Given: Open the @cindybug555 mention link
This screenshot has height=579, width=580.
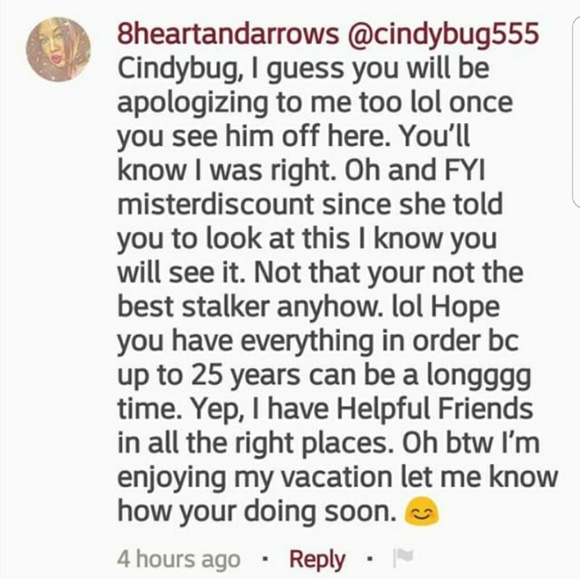Looking at the screenshot, I should 442,34.
